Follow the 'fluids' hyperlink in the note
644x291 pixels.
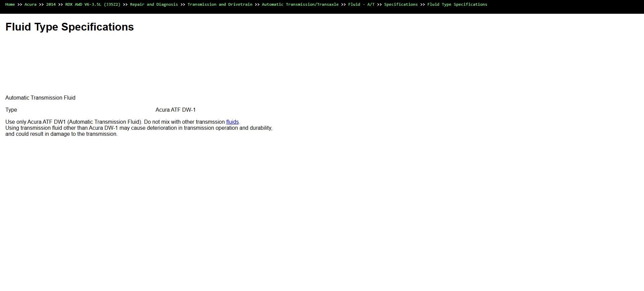pyautogui.click(x=232, y=122)
